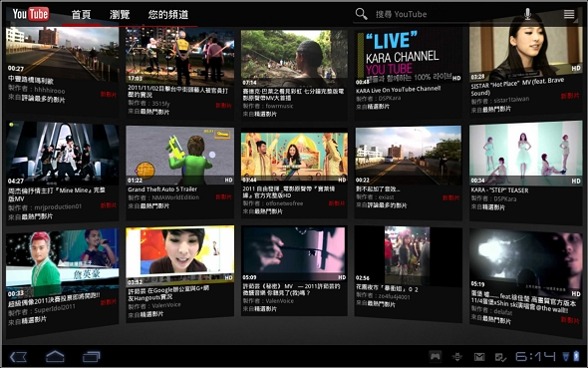Open the KARA - "STEP" TEASER video
This screenshot has height=368, width=588.
pos(526,154)
